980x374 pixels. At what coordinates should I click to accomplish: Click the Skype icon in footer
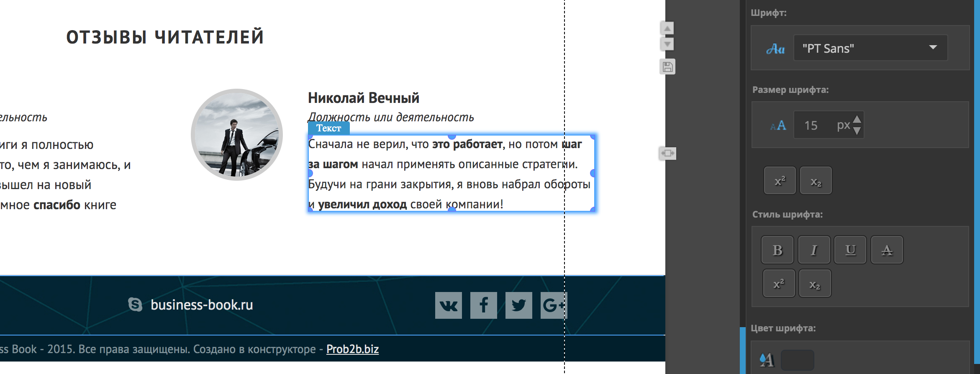(x=135, y=305)
